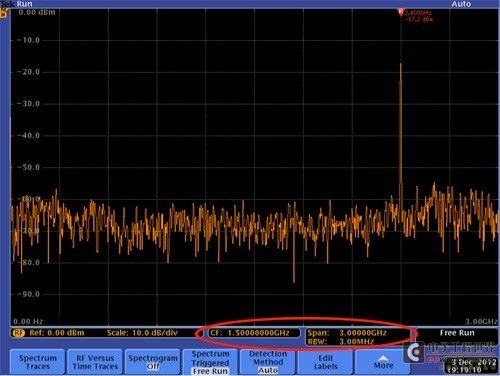Click the red reference marker at 2.40GHz
500x376 pixels.
point(401,12)
